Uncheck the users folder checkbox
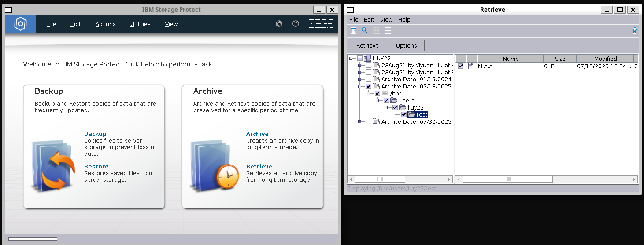This screenshot has height=245, width=644. pyautogui.click(x=386, y=100)
